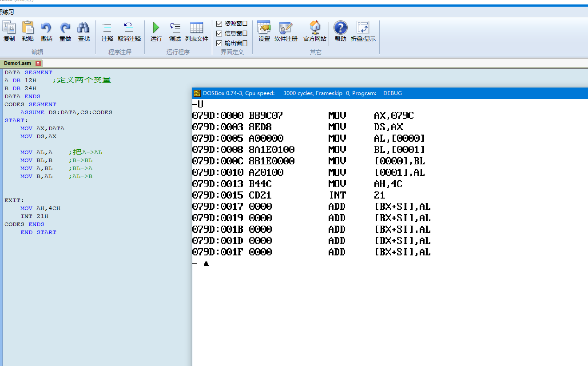Screen dimensions: 588x366
Task: Click 'A DB 12H' line
Action: tap(20, 80)
